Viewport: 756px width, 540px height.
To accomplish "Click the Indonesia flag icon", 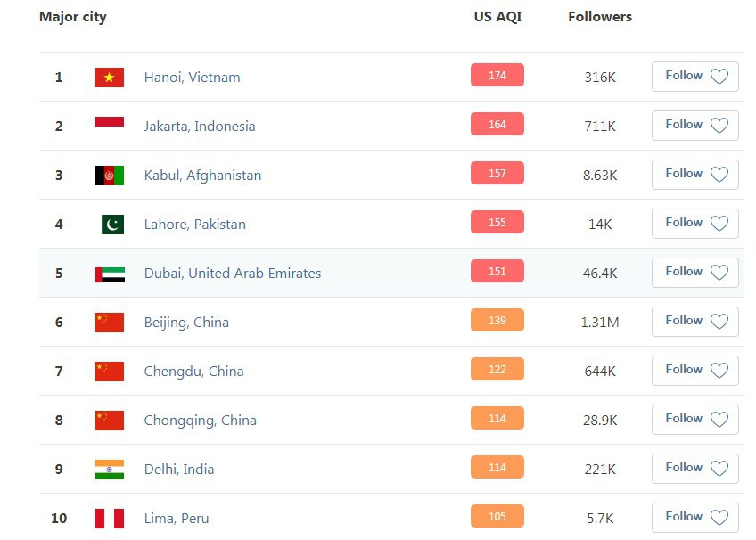I will [x=109, y=121].
